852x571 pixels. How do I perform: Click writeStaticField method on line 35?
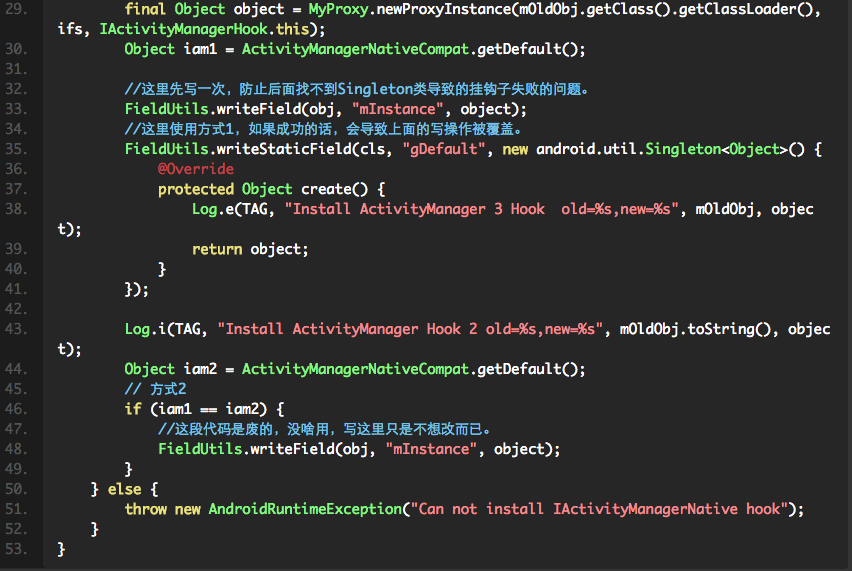tap(284, 149)
